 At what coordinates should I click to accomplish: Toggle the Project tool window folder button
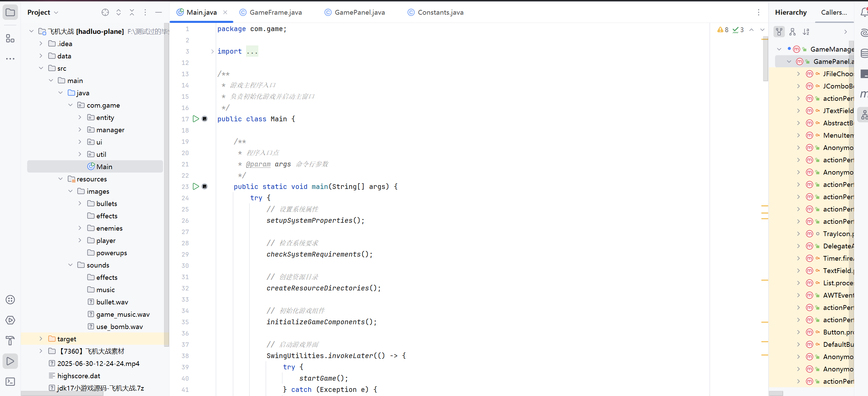pos(10,13)
